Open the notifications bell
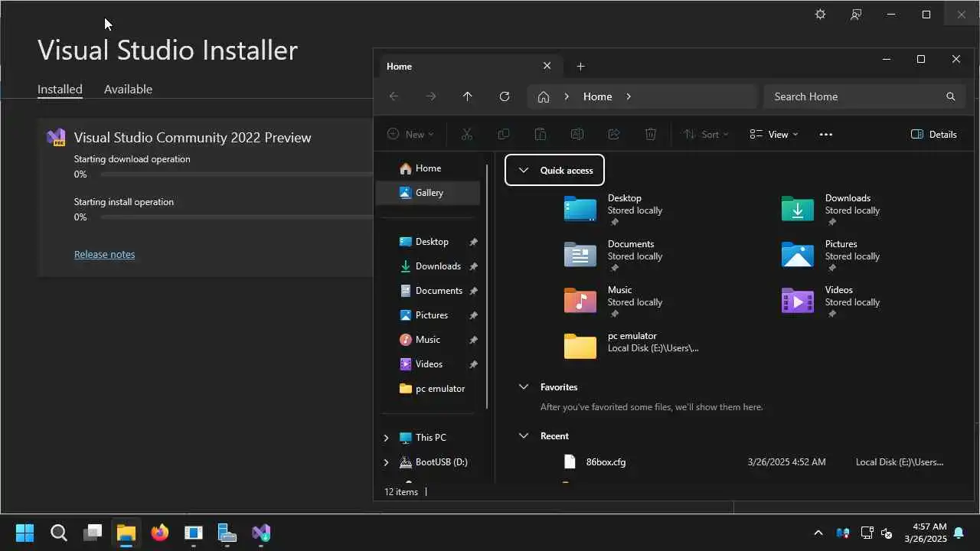The height and width of the screenshot is (551, 980). 958,533
